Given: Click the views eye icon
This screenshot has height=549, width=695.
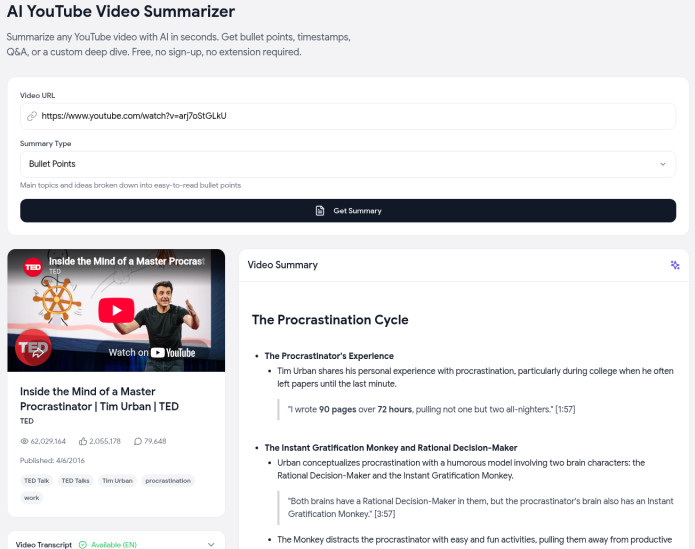Looking at the screenshot, I should 24,441.
